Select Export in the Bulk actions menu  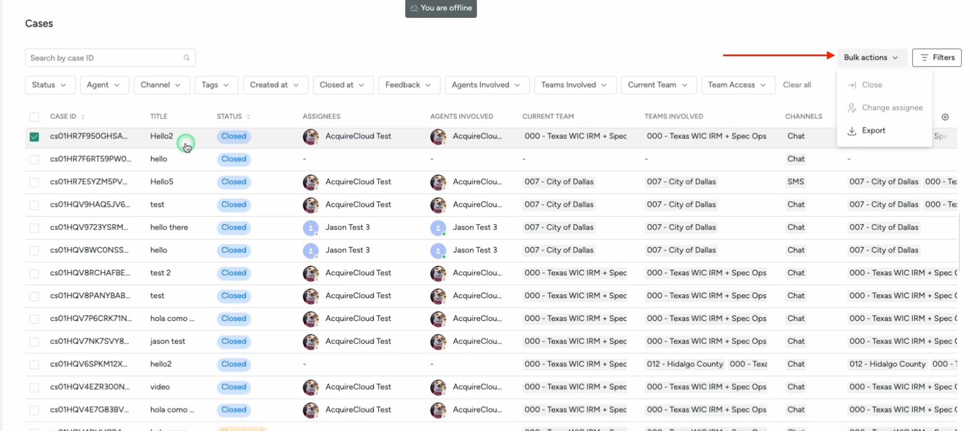pyautogui.click(x=884, y=131)
